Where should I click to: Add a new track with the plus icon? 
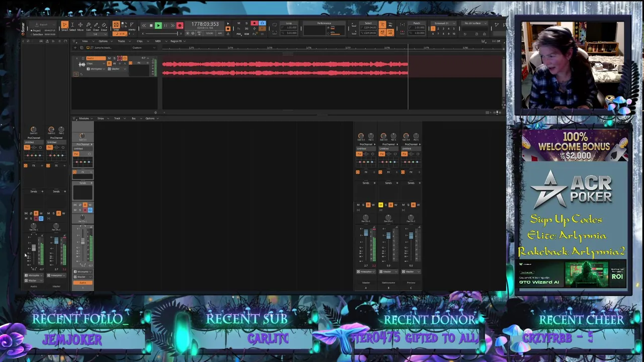pyautogui.click(x=75, y=48)
